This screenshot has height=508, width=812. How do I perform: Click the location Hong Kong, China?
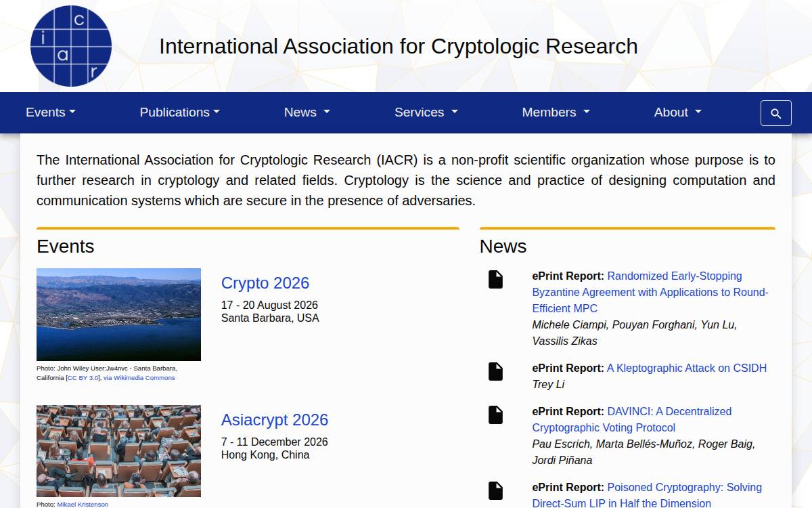click(x=265, y=455)
